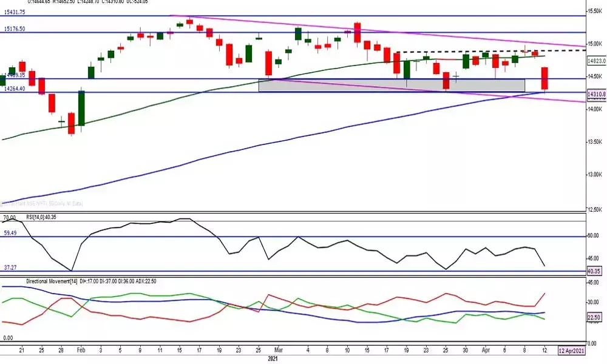Click the 14823.0 price tag on axis
The width and height of the screenshot is (607, 364).
pos(596,61)
